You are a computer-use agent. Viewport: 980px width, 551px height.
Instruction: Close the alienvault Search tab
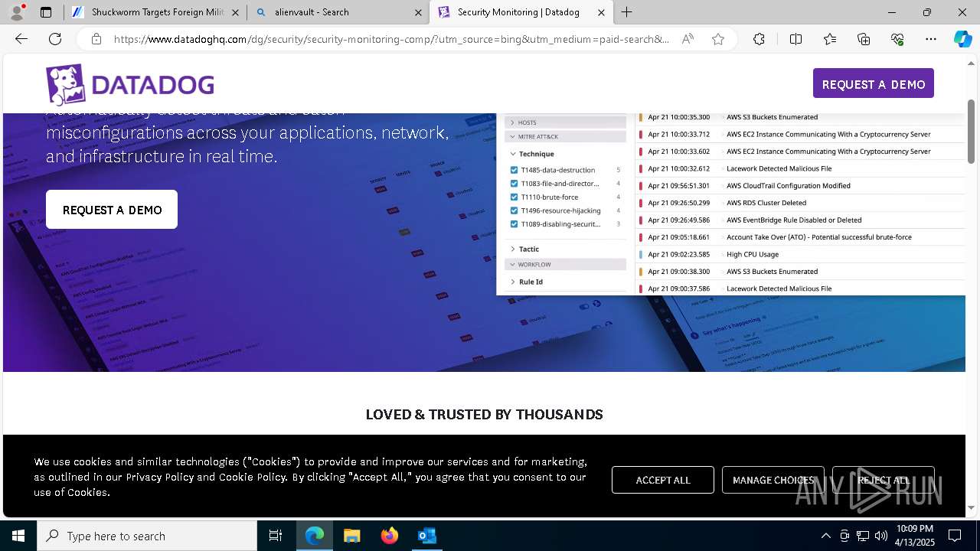point(418,12)
